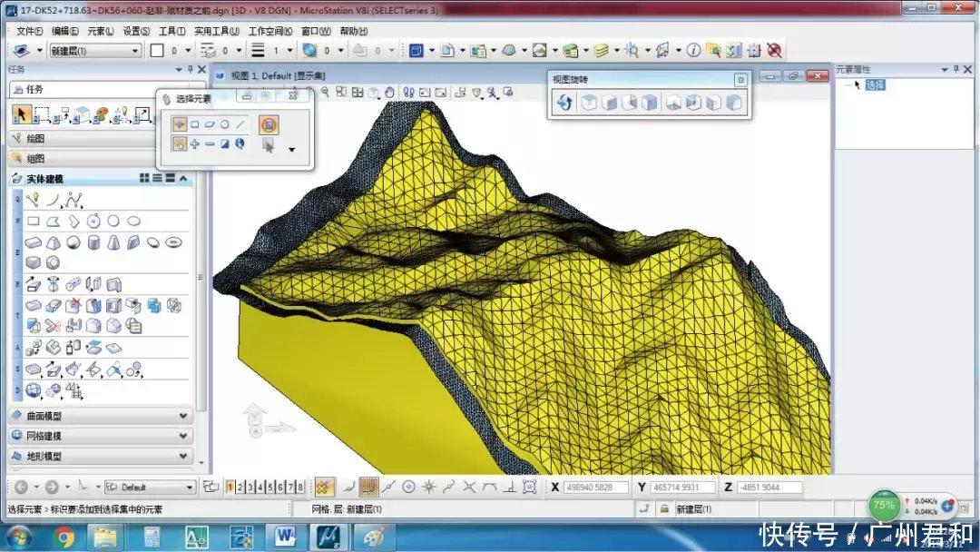The image size is (980, 552).
Task: Click the Pan View hand icon
Action: [390, 93]
